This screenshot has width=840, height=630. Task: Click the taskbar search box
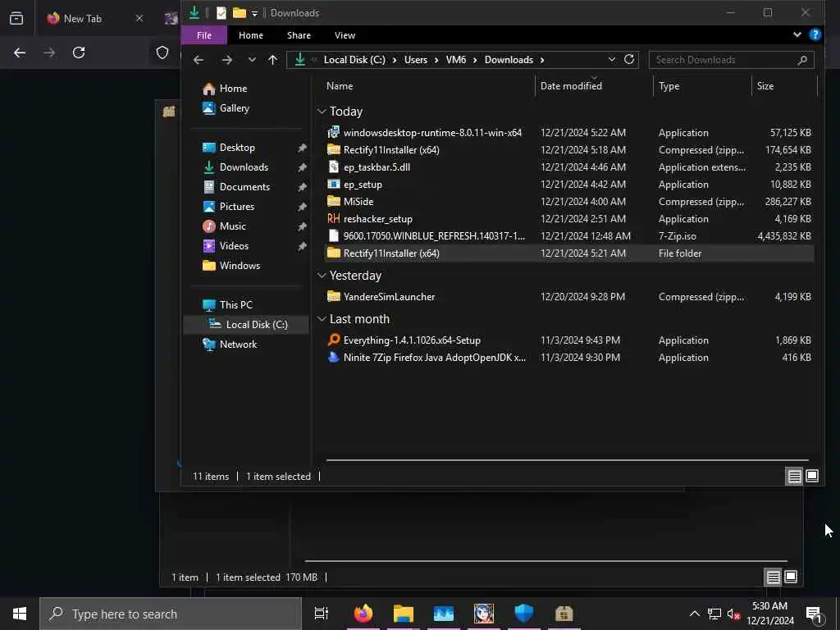pos(171,614)
